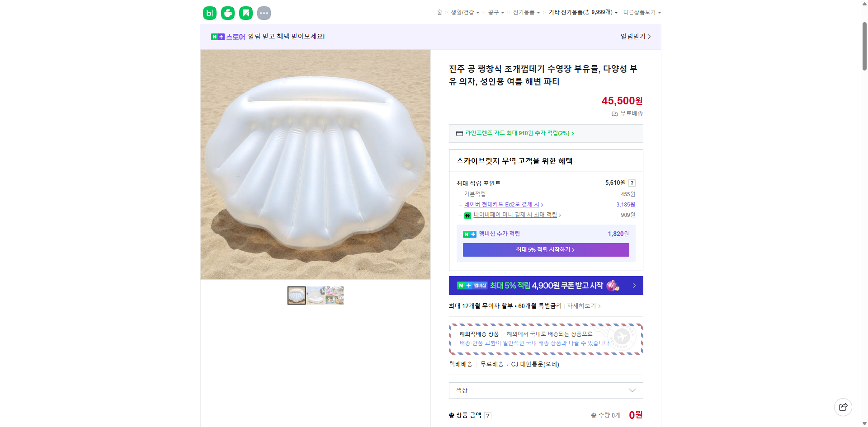This screenshot has width=868, height=427.
Task: Expand the 생활/건강 breadcrumb dropdown
Action: tap(464, 12)
